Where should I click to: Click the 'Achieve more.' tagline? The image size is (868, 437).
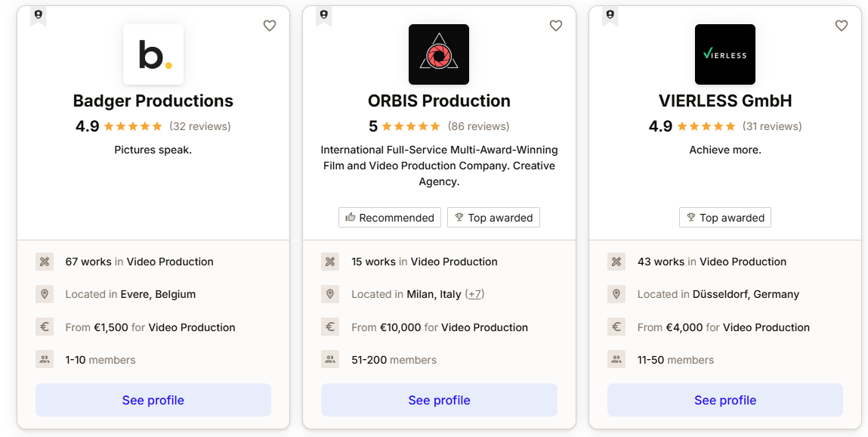pos(725,150)
